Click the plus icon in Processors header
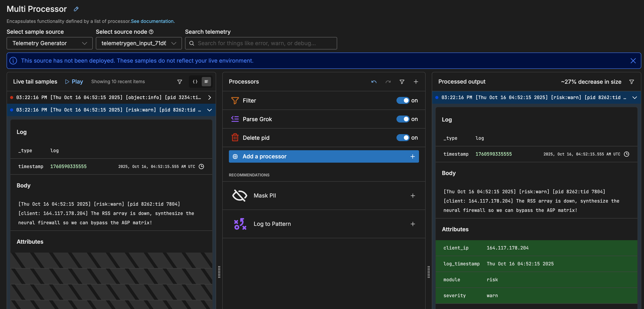 (x=416, y=82)
